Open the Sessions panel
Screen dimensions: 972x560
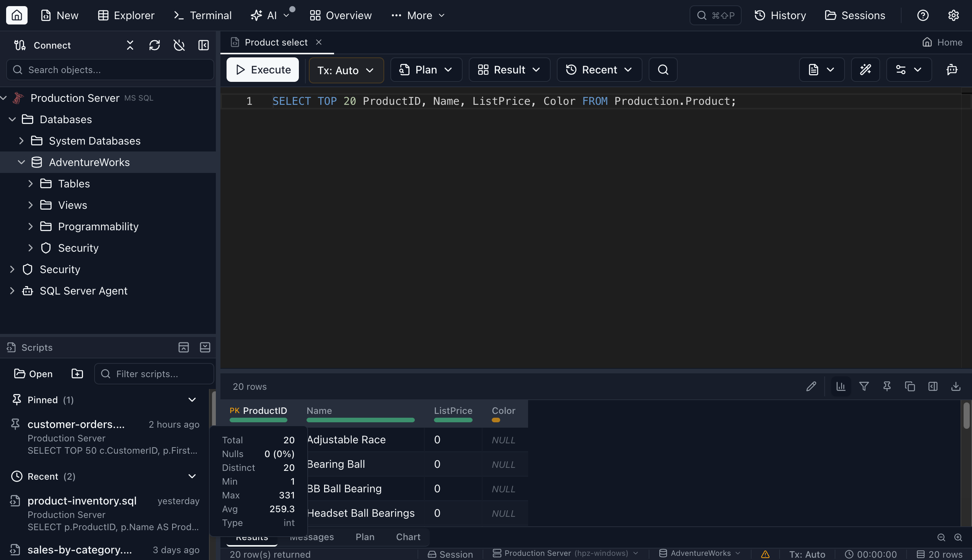coord(855,15)
